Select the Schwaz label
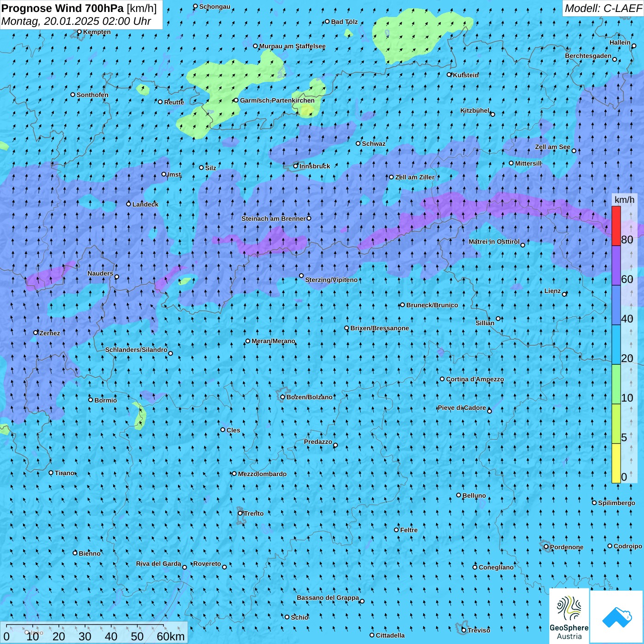Screen dimensions: 644x644 (x=374, y=144)
